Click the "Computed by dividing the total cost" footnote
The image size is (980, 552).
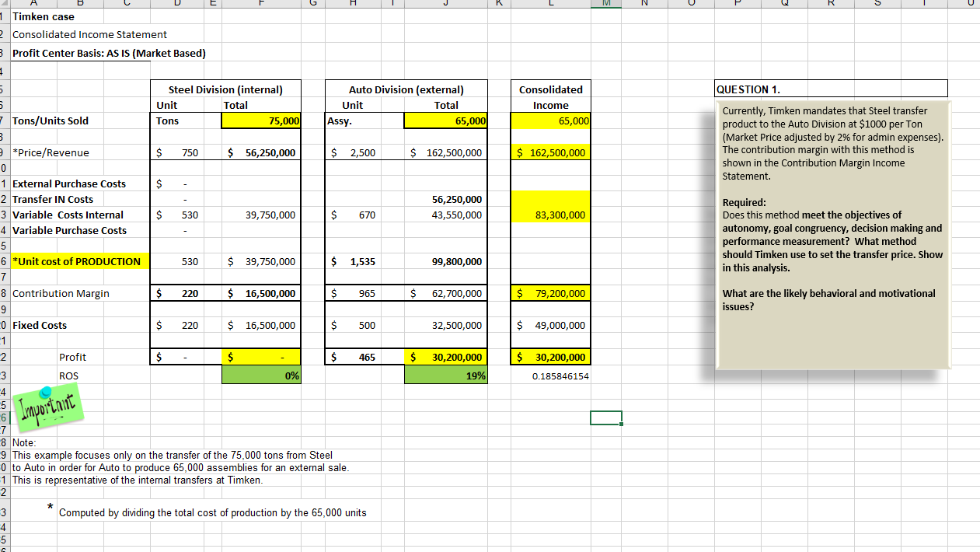click(213, 512)
